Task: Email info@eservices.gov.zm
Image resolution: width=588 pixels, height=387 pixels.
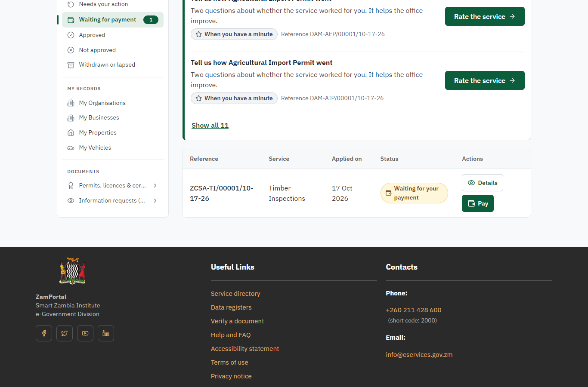Action: tap(419, 355)
